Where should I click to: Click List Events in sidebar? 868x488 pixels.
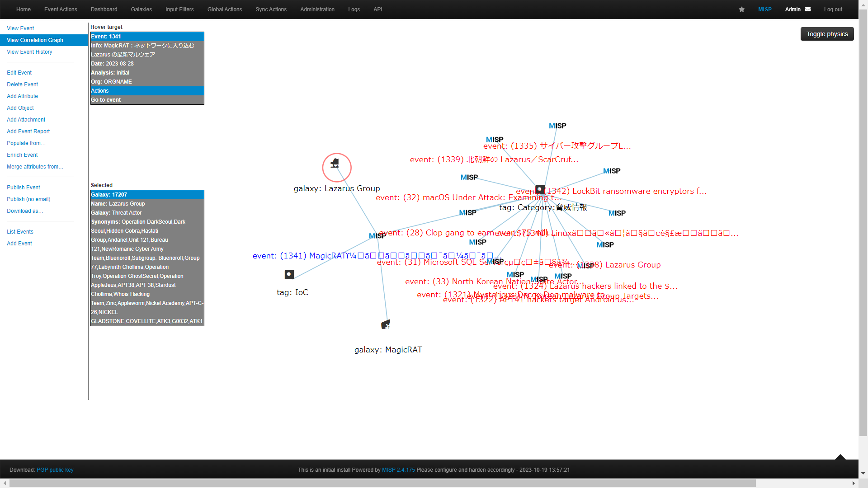pos(20,232)
